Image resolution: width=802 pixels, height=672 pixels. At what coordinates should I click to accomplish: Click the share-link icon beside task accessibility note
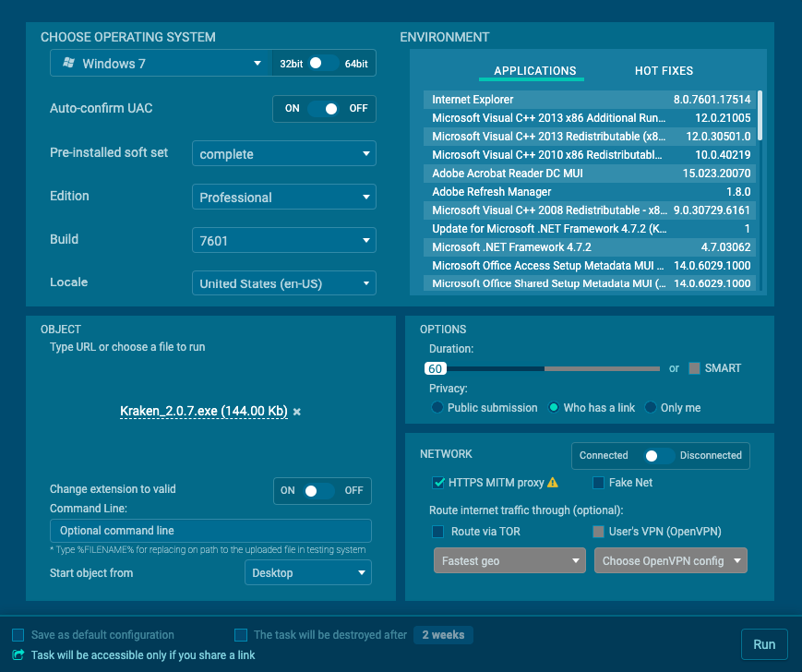click(x=18, y=654)
